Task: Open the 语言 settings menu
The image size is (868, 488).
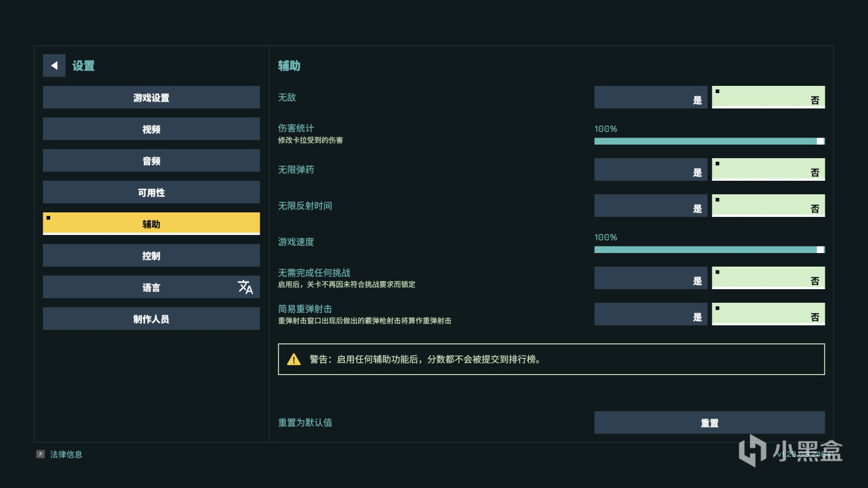Action: tap(151, 287)
